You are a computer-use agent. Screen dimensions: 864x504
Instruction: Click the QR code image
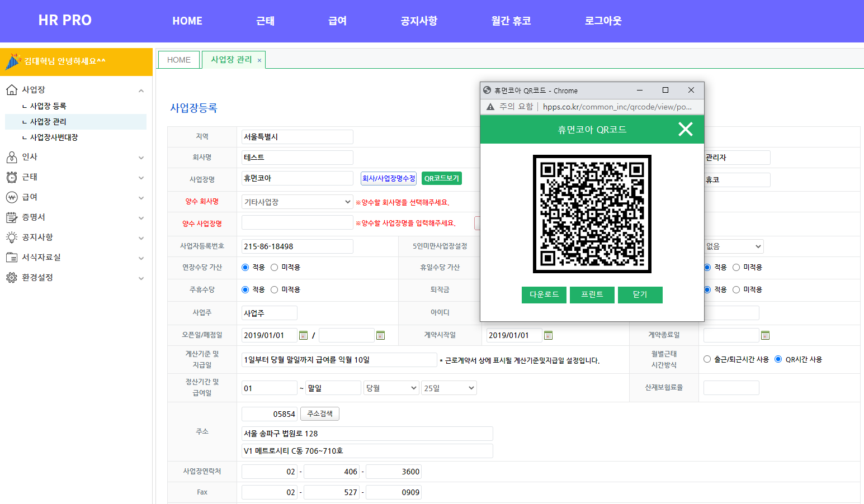592,214
